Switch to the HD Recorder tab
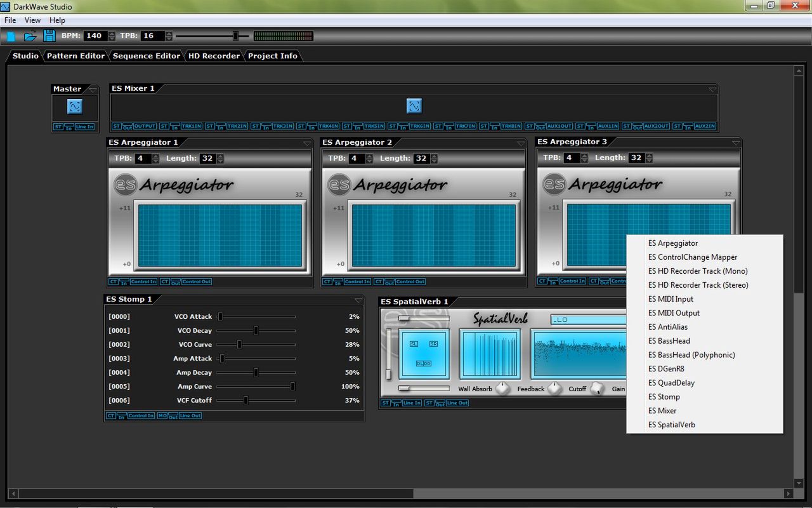Image resolution: width=812 pixels, height=508 pixels. pyautogui.click(x=214, y=56)
